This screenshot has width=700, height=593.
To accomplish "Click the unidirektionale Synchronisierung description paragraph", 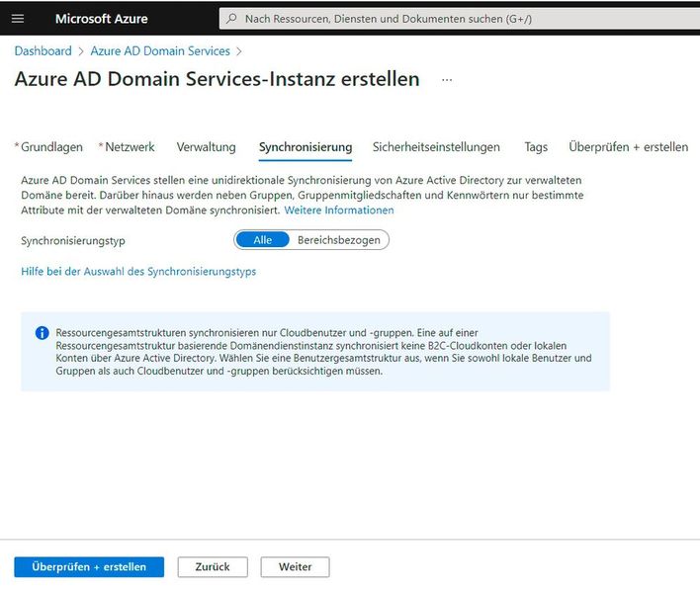I will point(303,195).
